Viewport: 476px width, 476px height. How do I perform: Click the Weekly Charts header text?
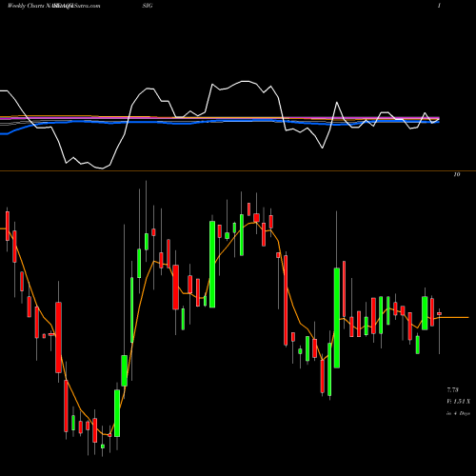27,6
